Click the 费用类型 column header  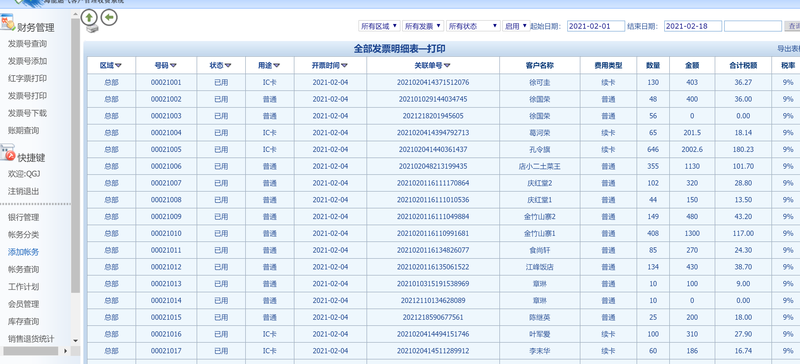608,65
